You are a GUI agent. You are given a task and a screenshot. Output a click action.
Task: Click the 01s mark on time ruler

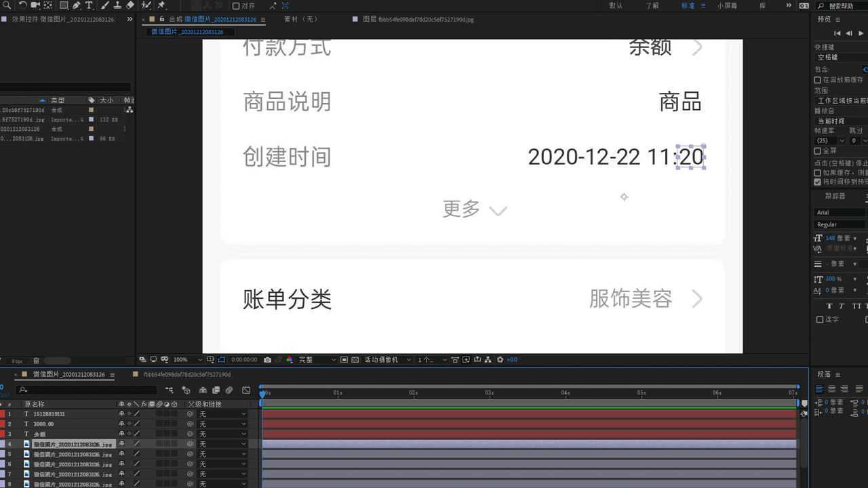click(337, 393)
